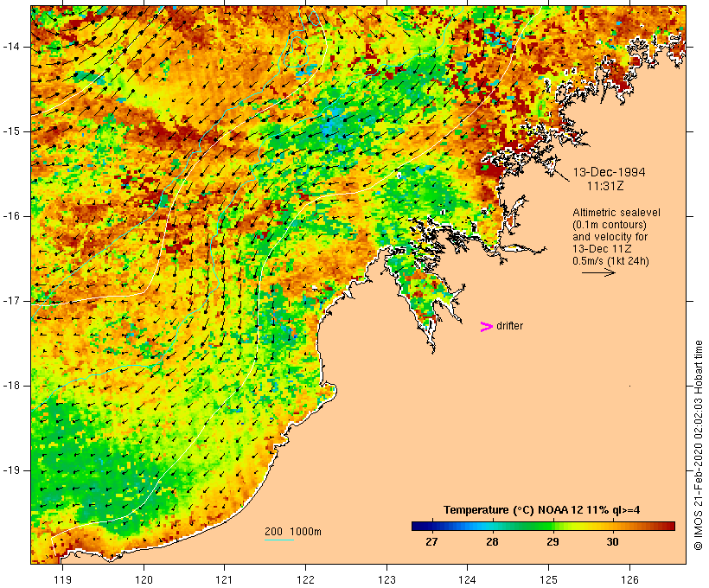Viewport: 709px width, 588px height.
Task: Click the colorbar value label '30'
Action: pos(612,541)
